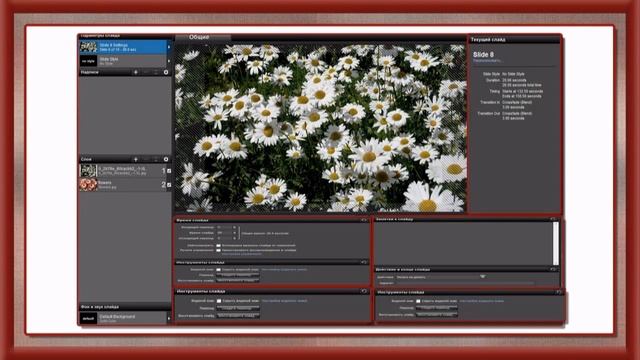Adjust the incoming transition time stepper
The width and height of the screenshot is (640, 360).
click(x=234, y=227)
